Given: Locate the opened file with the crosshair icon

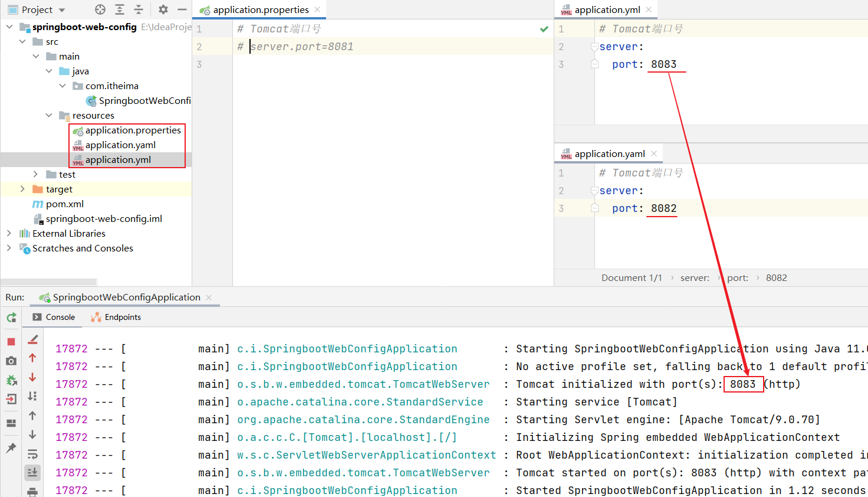Looking at the screenshot, I should click(100, 9).
